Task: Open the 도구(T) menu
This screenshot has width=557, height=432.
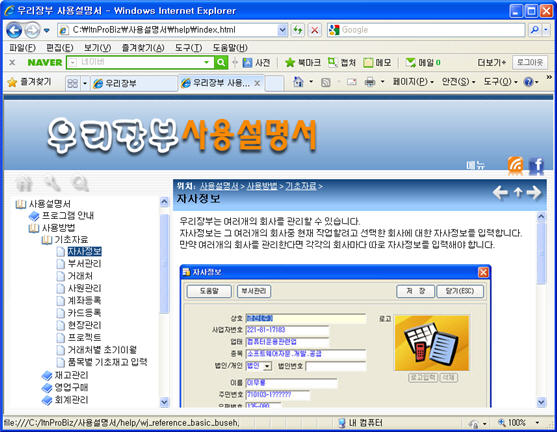Action: [189, 48]
